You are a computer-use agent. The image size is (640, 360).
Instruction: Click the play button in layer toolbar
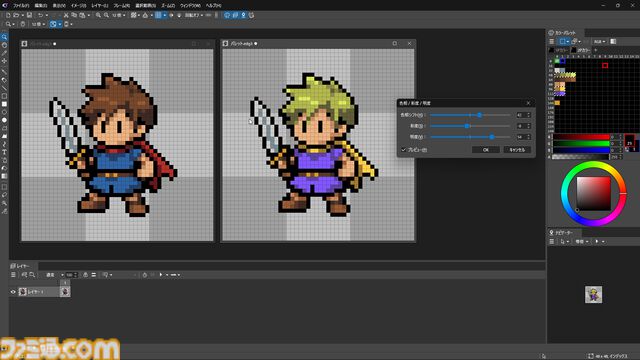pyautogui.click(x=160, y=275)
